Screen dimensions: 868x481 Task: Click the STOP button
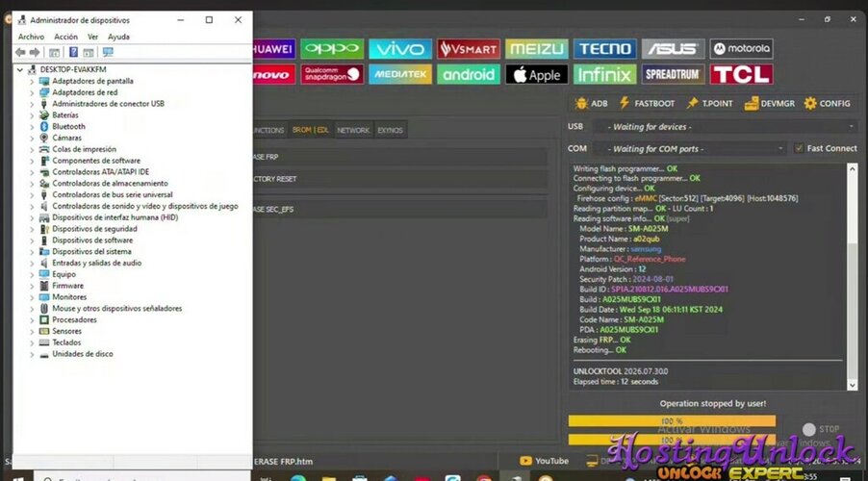(821, 429)
